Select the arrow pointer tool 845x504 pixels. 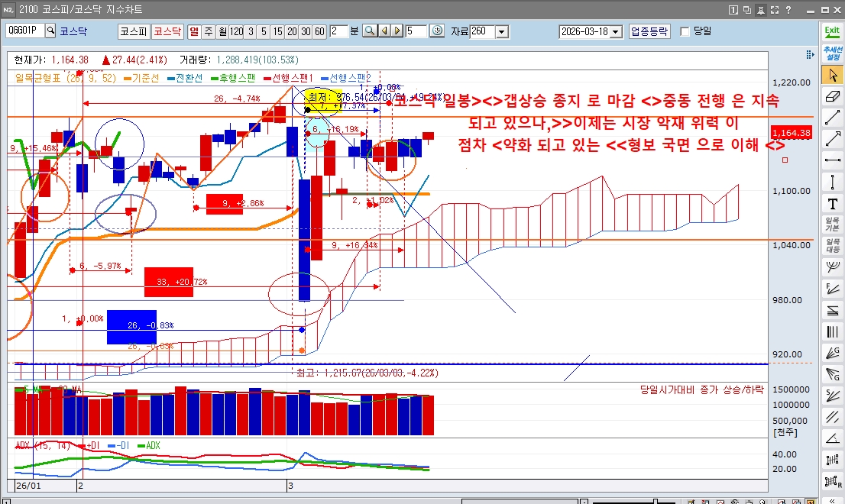832,75
